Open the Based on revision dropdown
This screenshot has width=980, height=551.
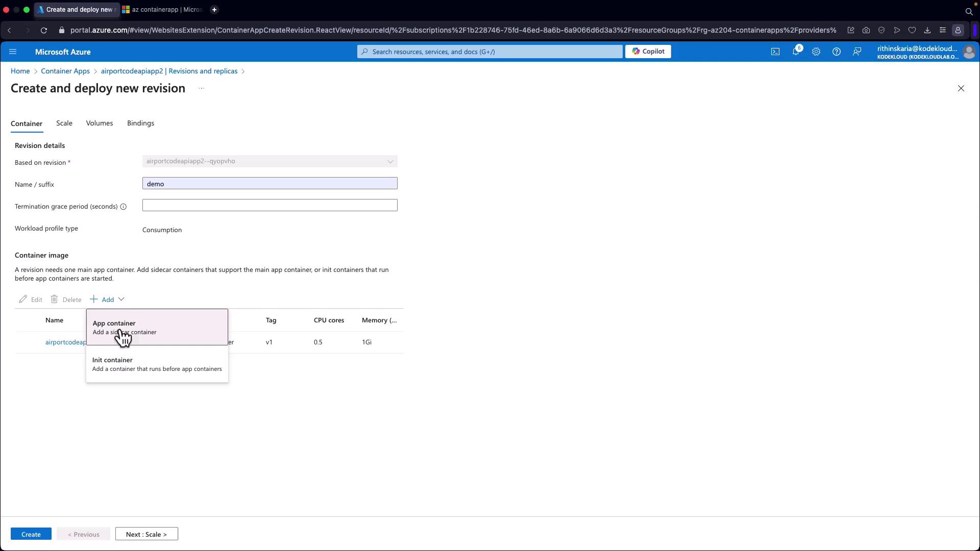269,161
